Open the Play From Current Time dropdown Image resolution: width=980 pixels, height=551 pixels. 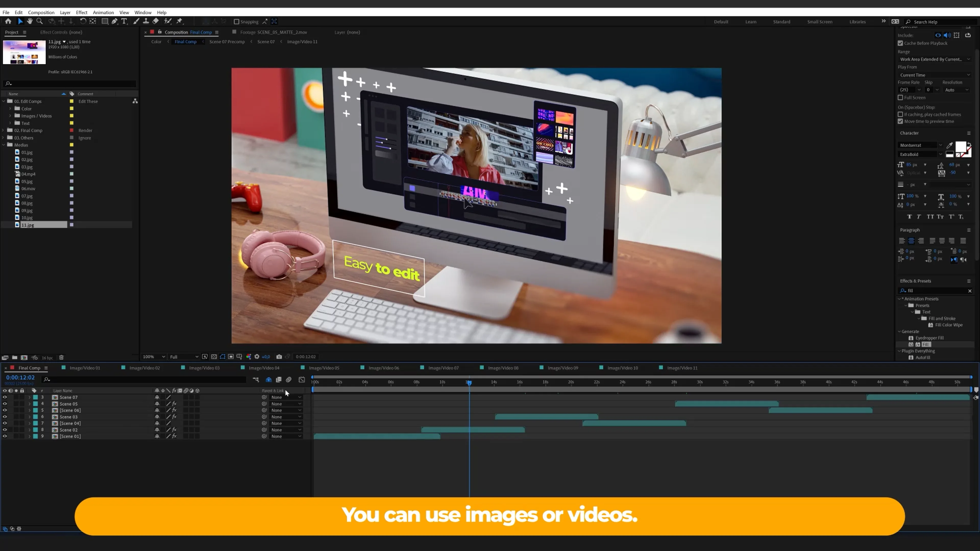coord(935,75)
